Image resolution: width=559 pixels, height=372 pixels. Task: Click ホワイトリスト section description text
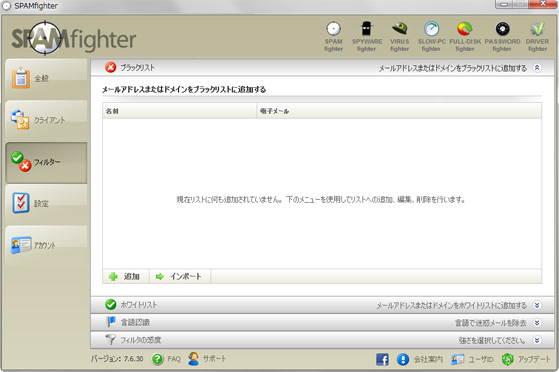(451, 305)
